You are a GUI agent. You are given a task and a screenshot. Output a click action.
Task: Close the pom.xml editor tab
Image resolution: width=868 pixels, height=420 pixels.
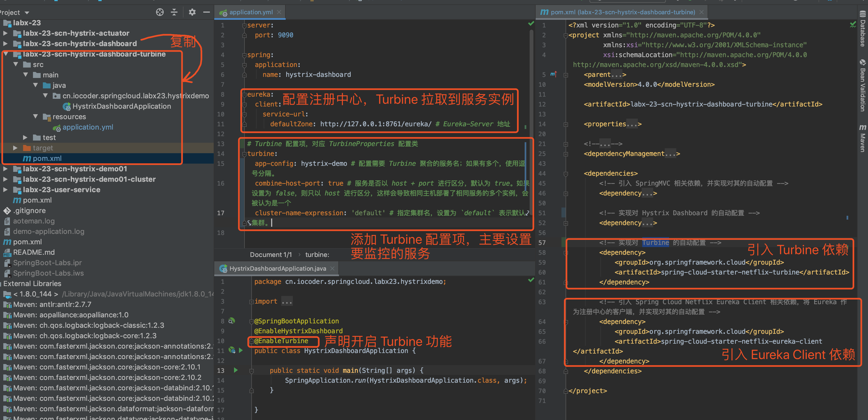(x=701, y=12)
